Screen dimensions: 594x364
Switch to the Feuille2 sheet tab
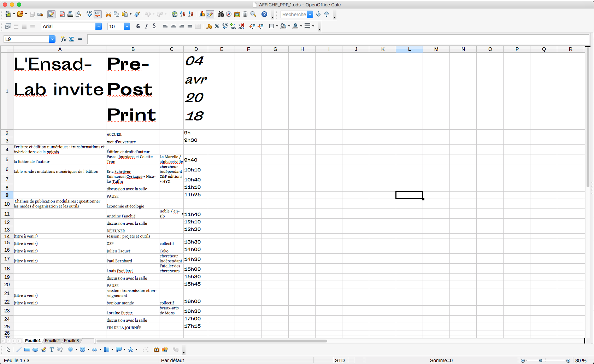pyautogui.click(x=52, y=341)
